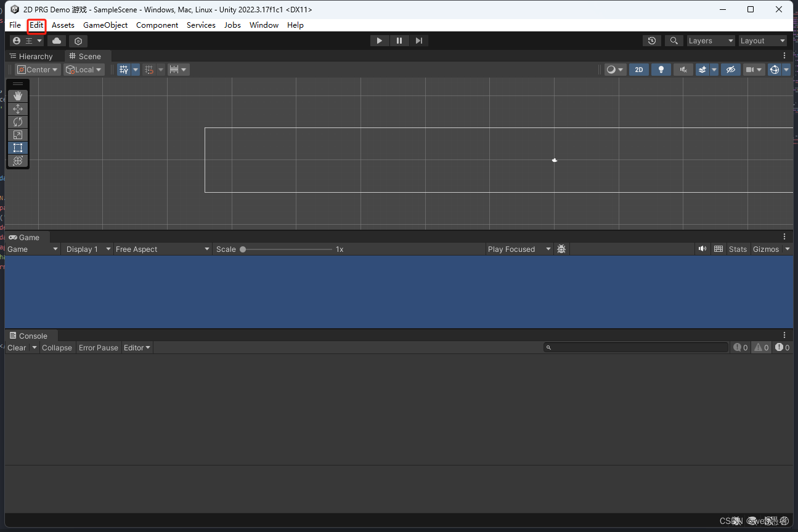Click the Unity logo in title bar
The image size is (798, 532).
click(x=14, y=9)
